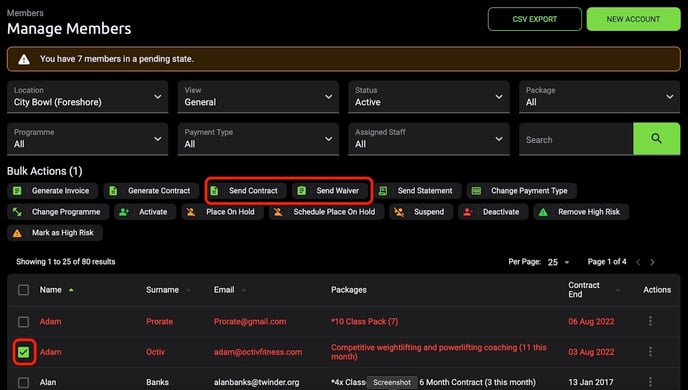Check the Adam Prorate row checkbox
Viewport: 688px width, 390px height.
coord(24,322)
